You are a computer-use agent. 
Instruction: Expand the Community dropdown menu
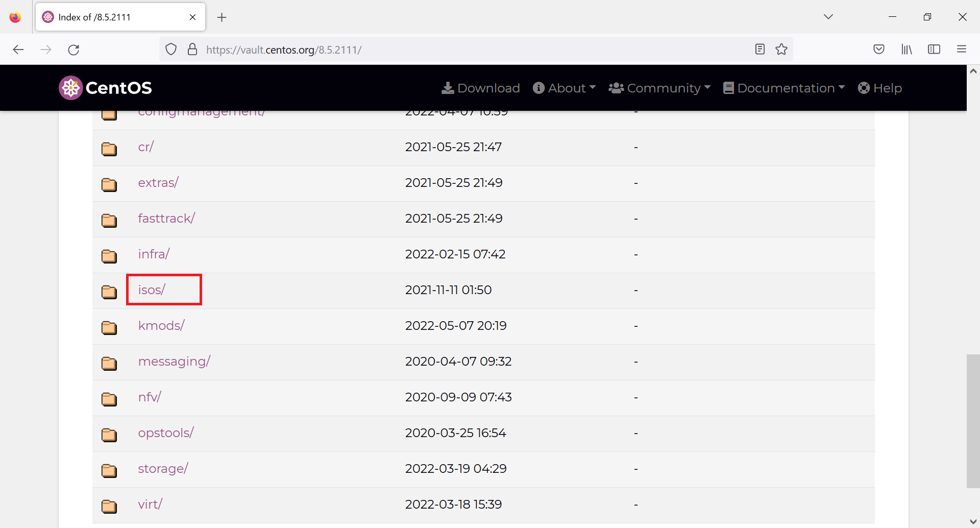point(659,88)
